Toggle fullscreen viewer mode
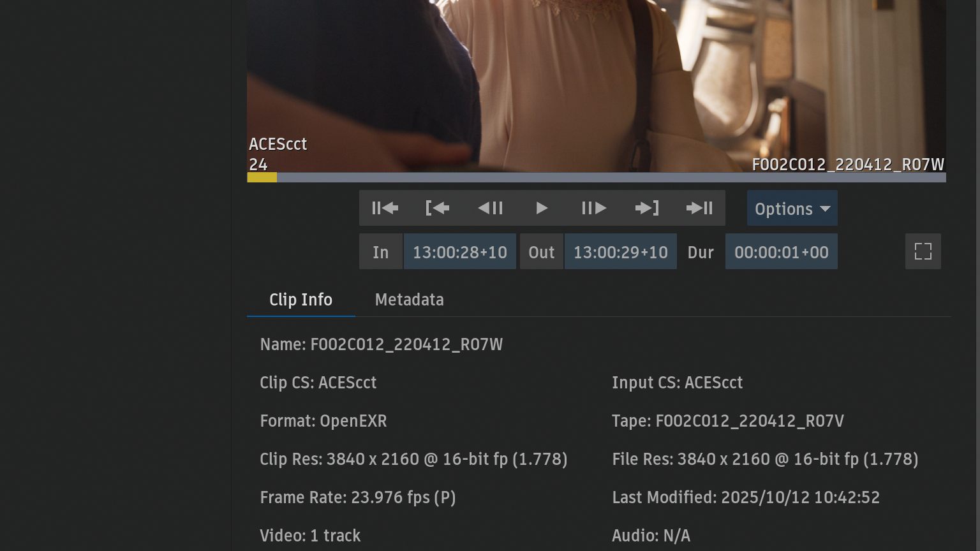Screen dimensions: 980x551 [923, 251]
